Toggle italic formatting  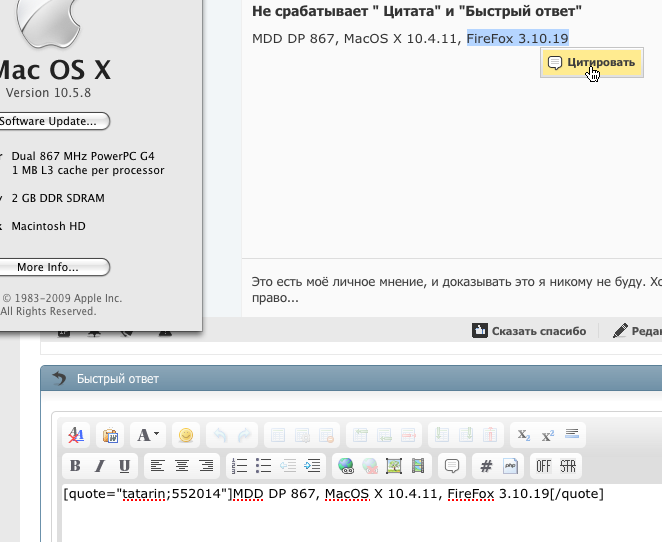(x=100, y=466)
